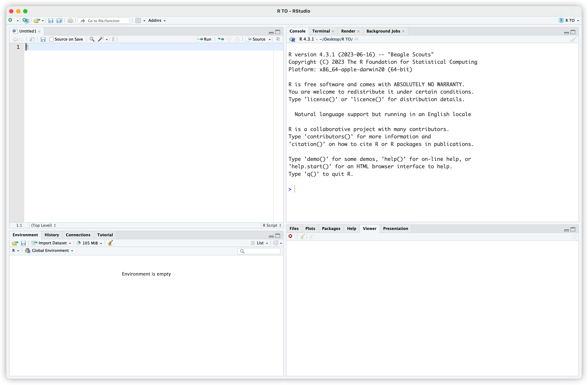This screenshot has width=588, height=385.
Task: Open Global Environment selector
Action: [49, 250]
